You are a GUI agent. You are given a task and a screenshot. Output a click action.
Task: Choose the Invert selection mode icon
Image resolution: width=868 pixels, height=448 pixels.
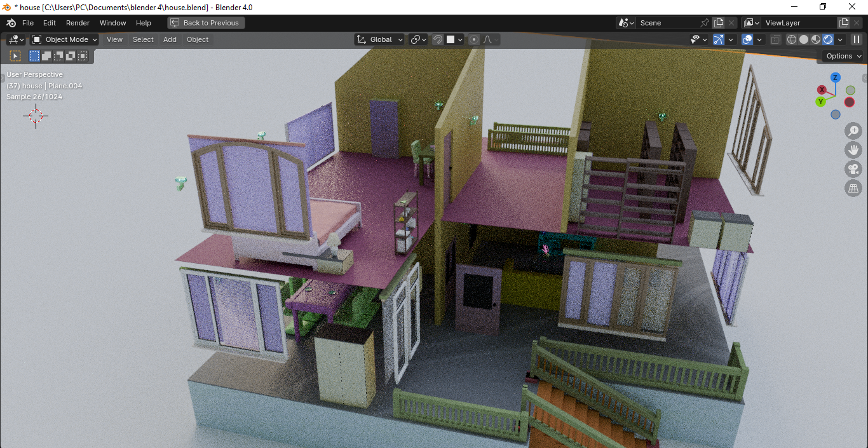(x=71, y=56)
